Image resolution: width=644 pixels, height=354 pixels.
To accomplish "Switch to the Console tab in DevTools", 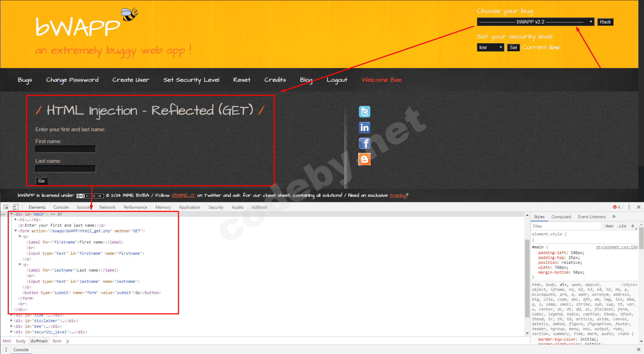I will (61, 207).
